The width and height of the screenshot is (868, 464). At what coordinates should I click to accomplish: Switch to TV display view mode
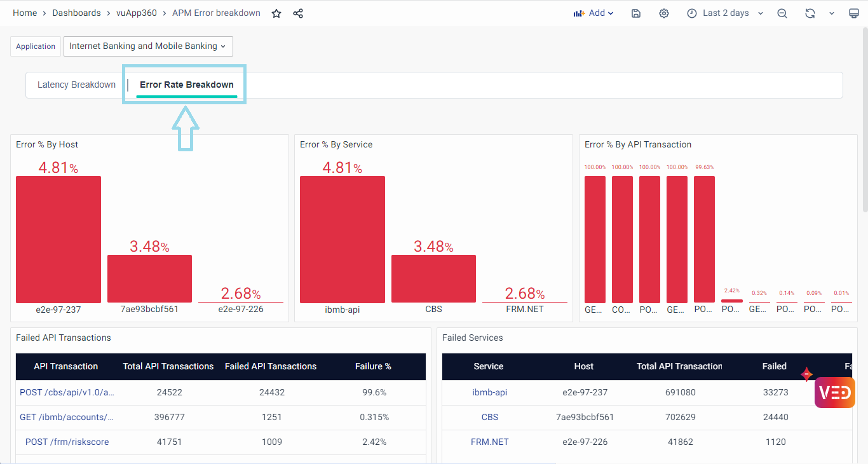(x=853, y=13)
